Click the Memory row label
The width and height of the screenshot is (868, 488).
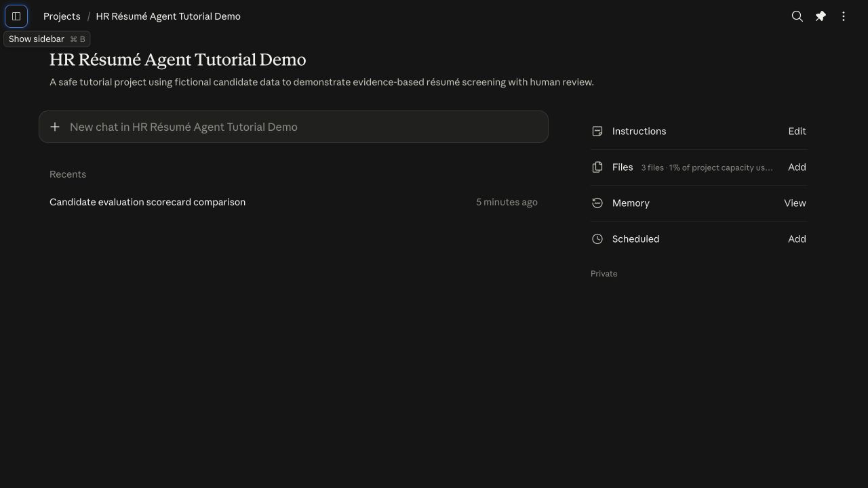631,203
